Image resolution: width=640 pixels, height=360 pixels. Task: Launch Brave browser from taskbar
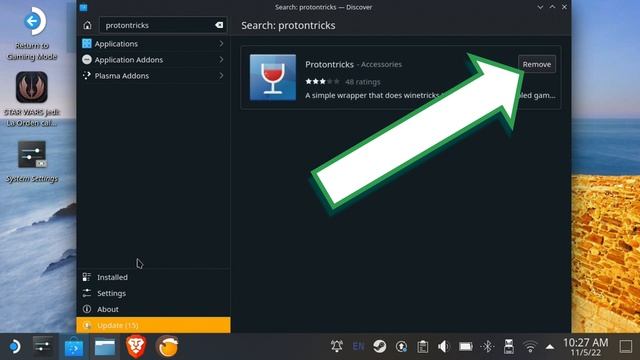point(136,347)
